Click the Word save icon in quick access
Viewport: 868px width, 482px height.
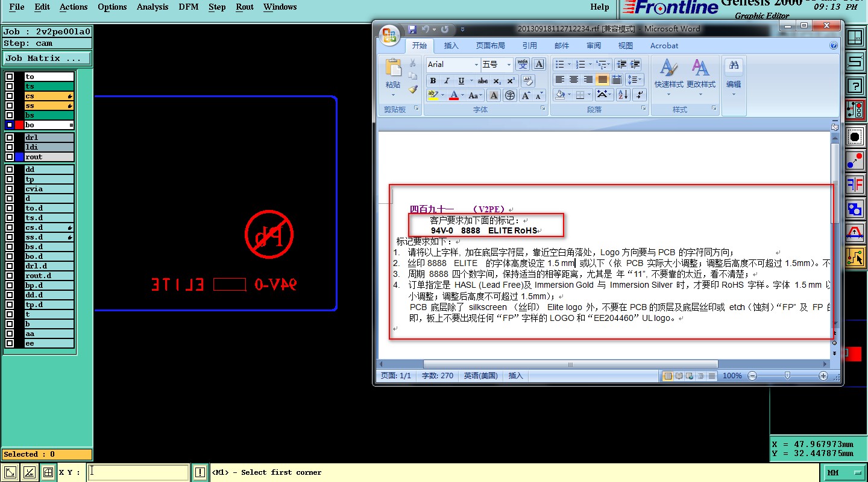point(412,29)
